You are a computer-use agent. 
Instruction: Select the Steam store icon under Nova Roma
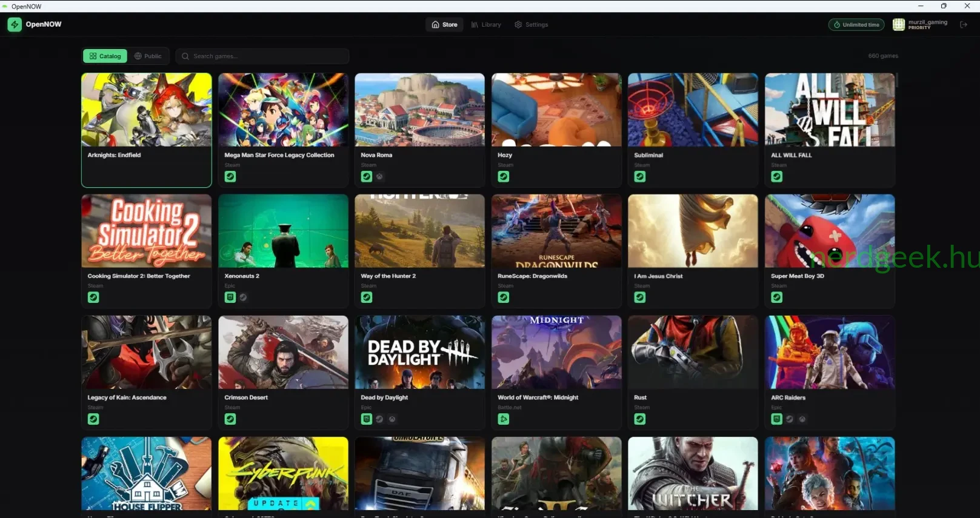(x=367, y=177)
